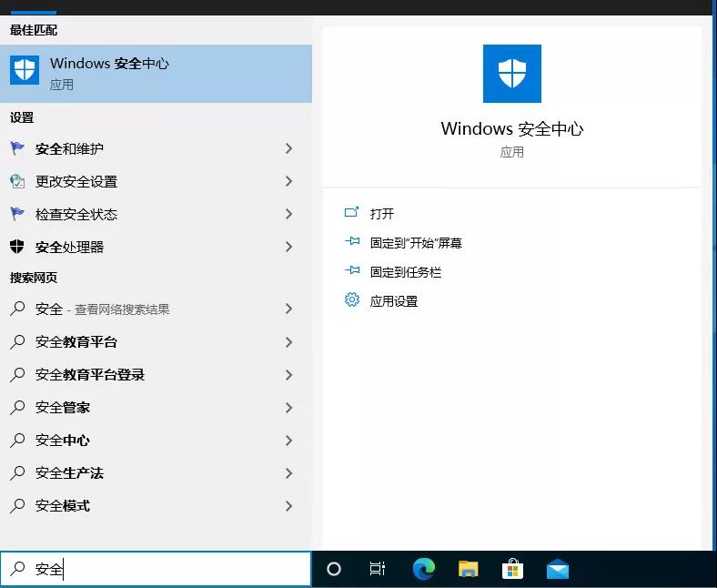Expand the 安全 - 查看网络搜索结果 arrow
Viewport: 717px width, 588px height.
288,309
